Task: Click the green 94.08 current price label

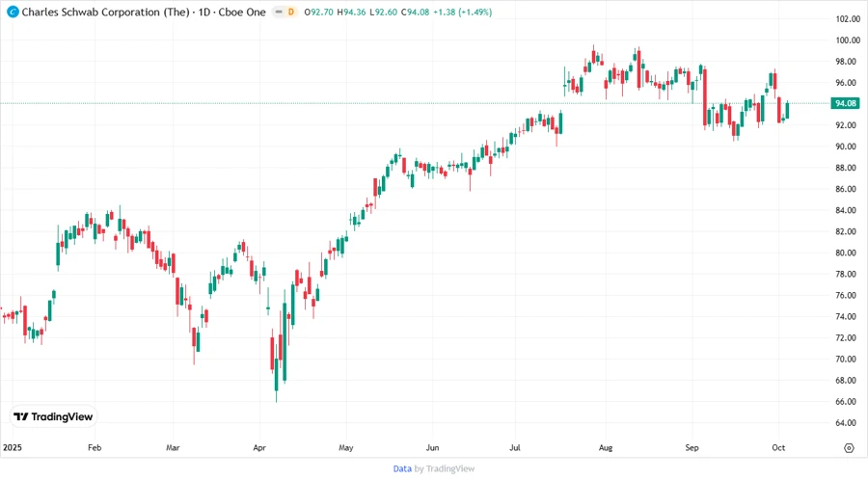Action: coord(846,103)
